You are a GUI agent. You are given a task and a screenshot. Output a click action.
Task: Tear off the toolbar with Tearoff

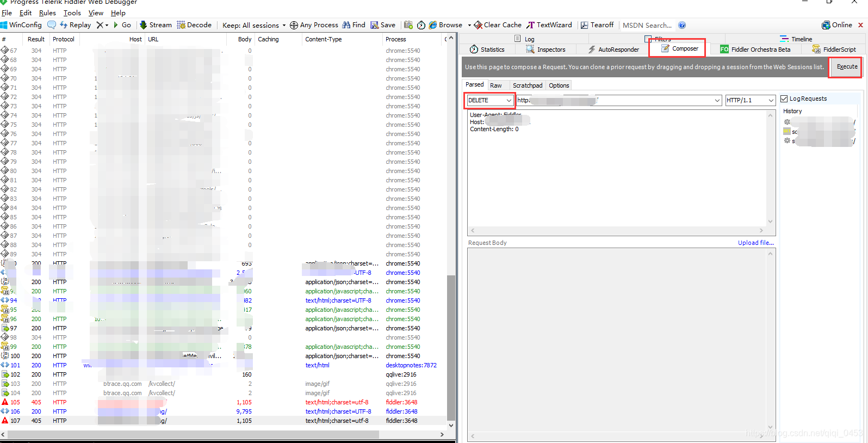[597, 25]
